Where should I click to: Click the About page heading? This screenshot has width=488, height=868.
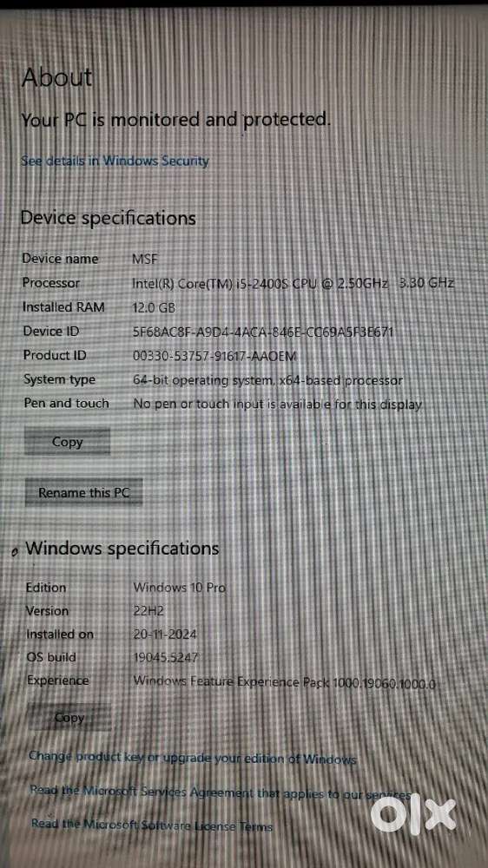pos(56,77)
